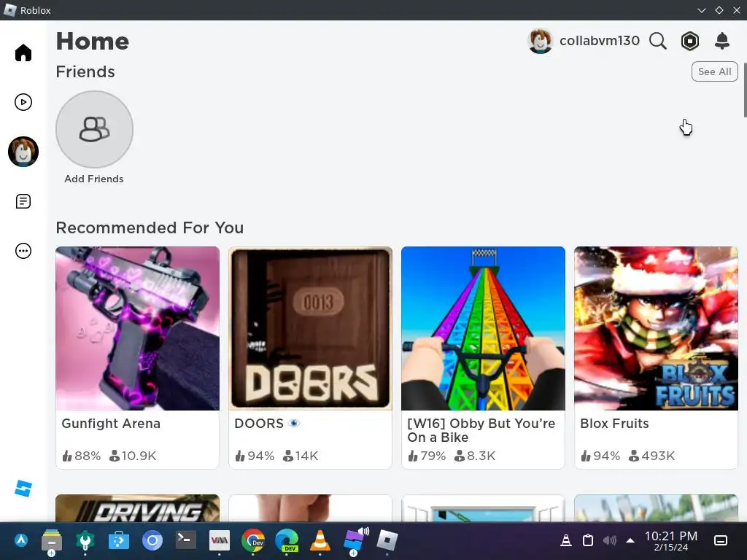Open the VLC cone icon in the system tray
Screen dimensions: 747x560
click(x=566, y=540)
